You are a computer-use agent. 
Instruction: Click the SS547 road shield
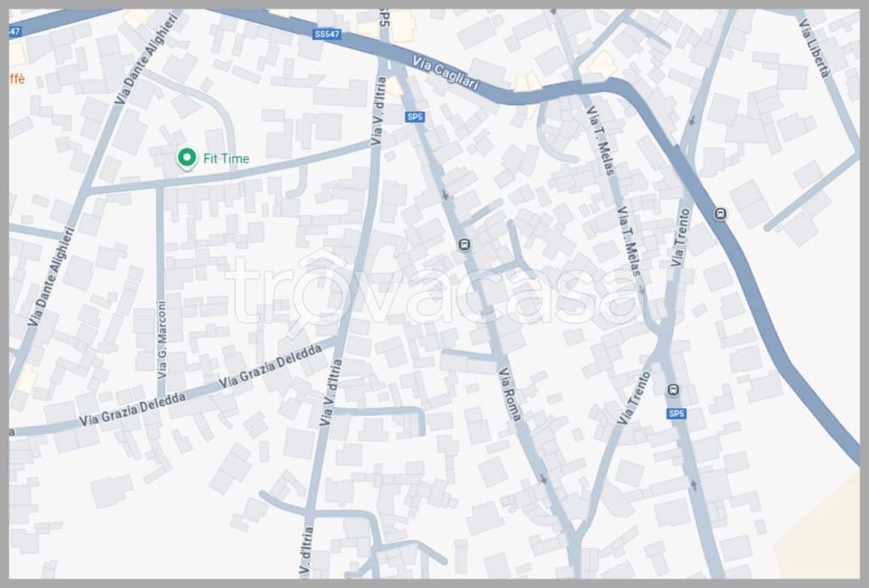tap(327, 34)
